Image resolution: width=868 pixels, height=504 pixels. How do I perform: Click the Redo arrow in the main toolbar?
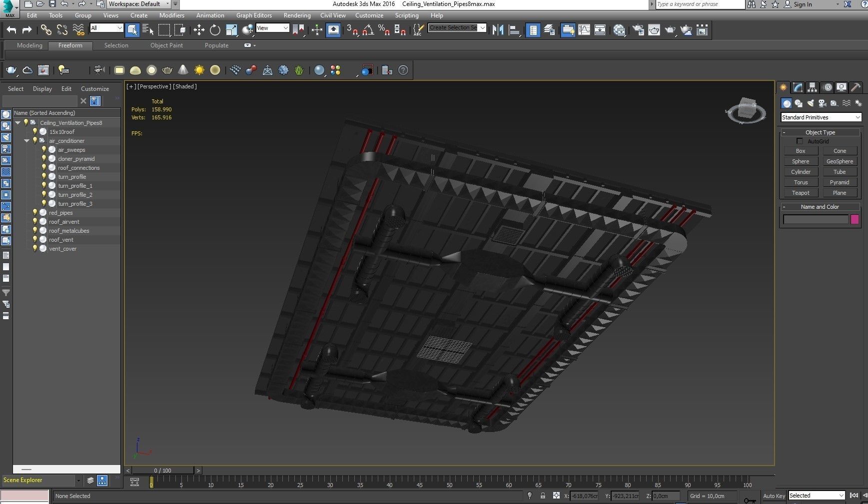coord(27,30)
